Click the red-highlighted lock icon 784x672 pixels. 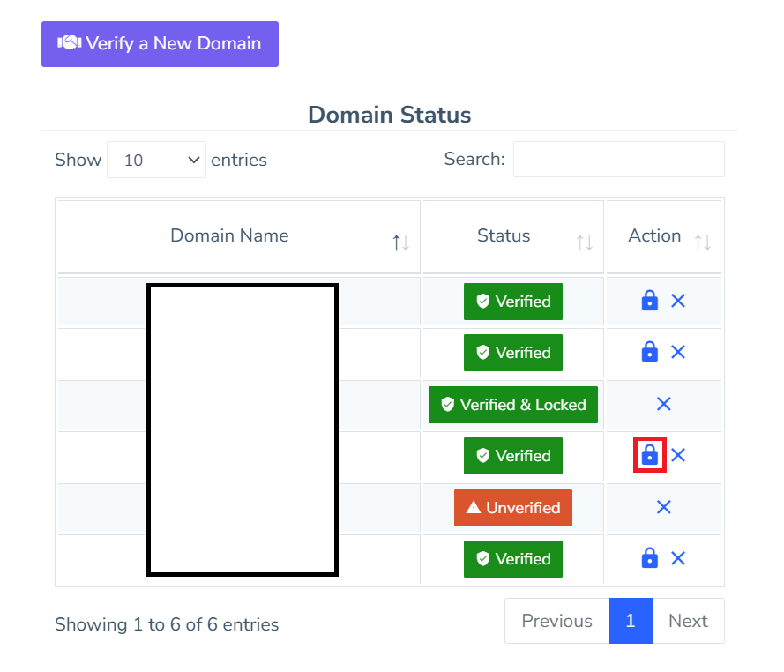pos(650,455)
